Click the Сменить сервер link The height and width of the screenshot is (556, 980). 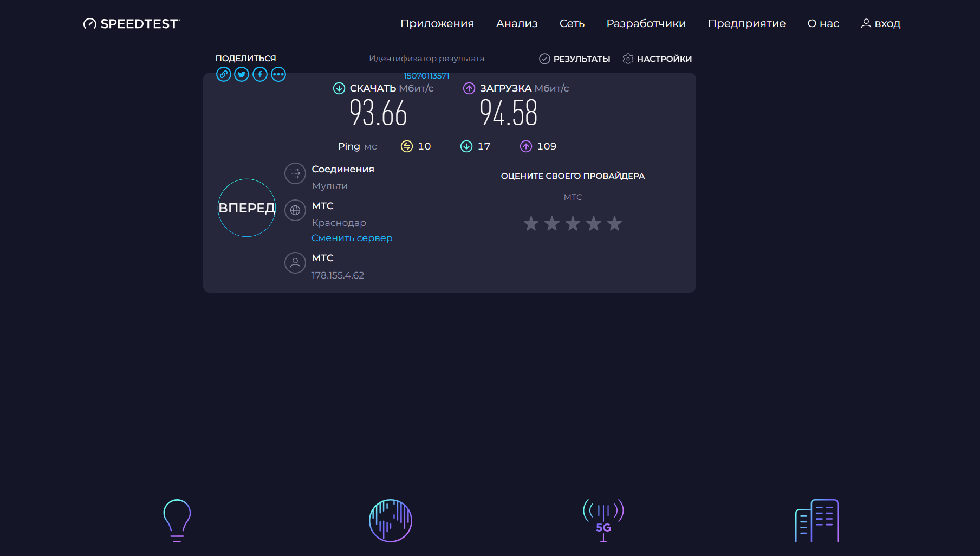coord(352,238)
